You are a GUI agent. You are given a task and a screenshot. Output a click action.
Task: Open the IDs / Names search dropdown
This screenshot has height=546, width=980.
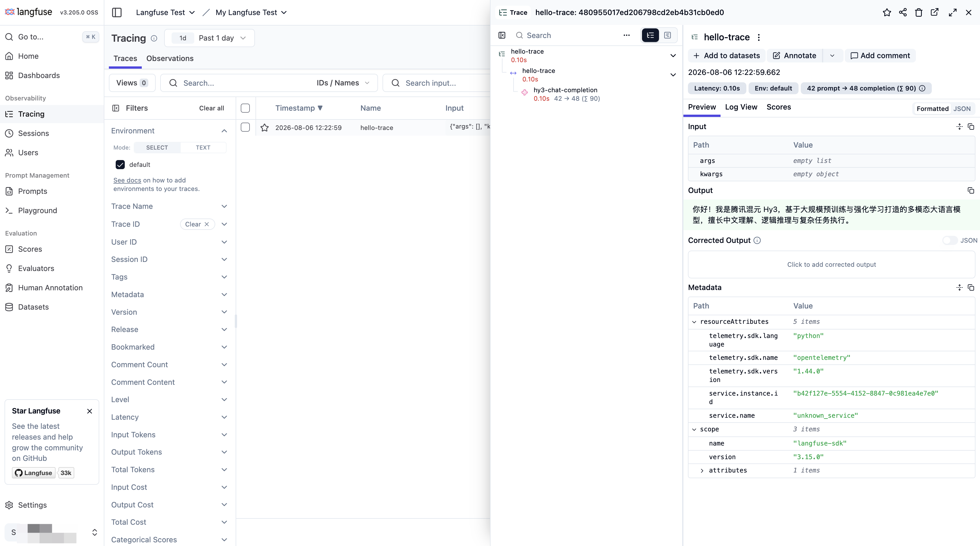pos(343,83)
